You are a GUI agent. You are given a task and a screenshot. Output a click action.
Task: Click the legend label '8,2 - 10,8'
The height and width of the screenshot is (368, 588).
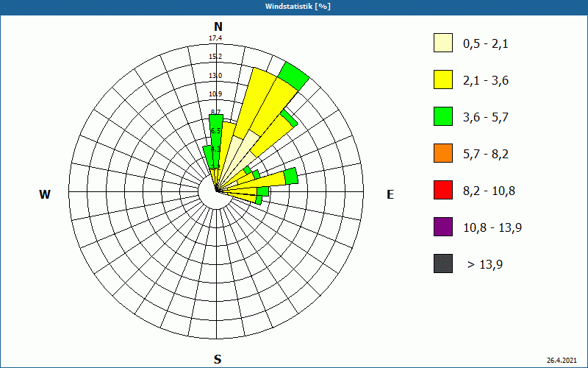[489, 191]
